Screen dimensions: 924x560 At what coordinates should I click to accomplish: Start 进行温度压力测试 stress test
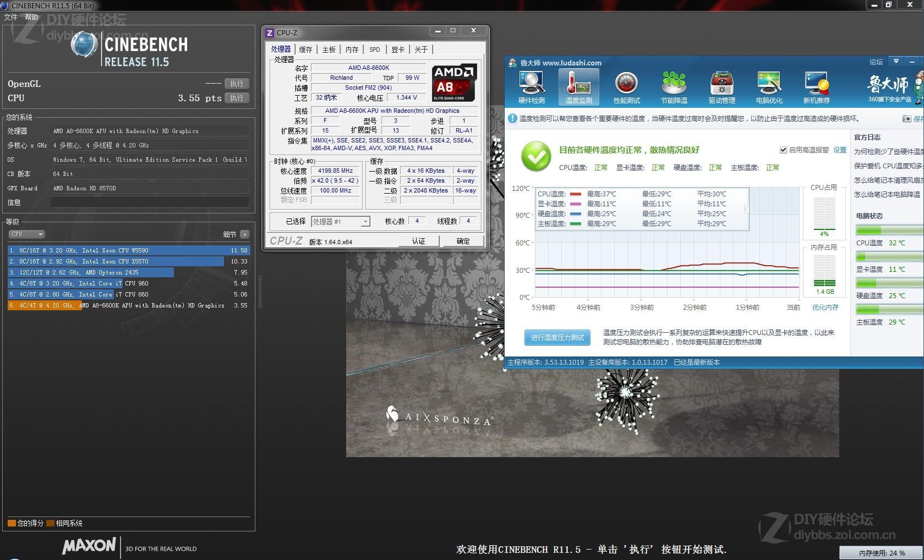click(x=557, y=337)
